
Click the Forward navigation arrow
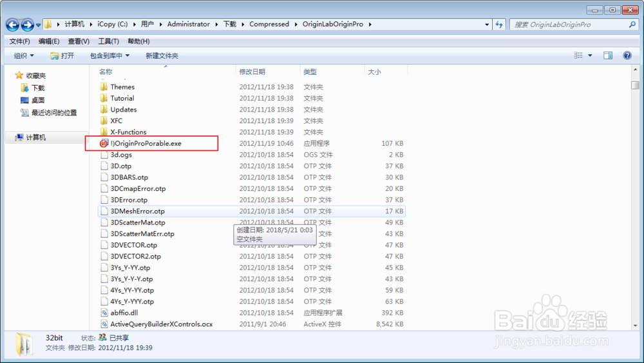tap(28, 25)
